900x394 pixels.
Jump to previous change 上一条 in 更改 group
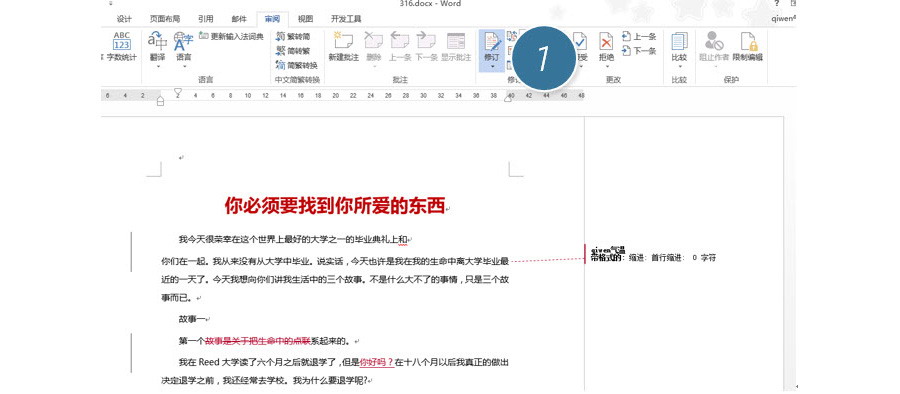639,37
